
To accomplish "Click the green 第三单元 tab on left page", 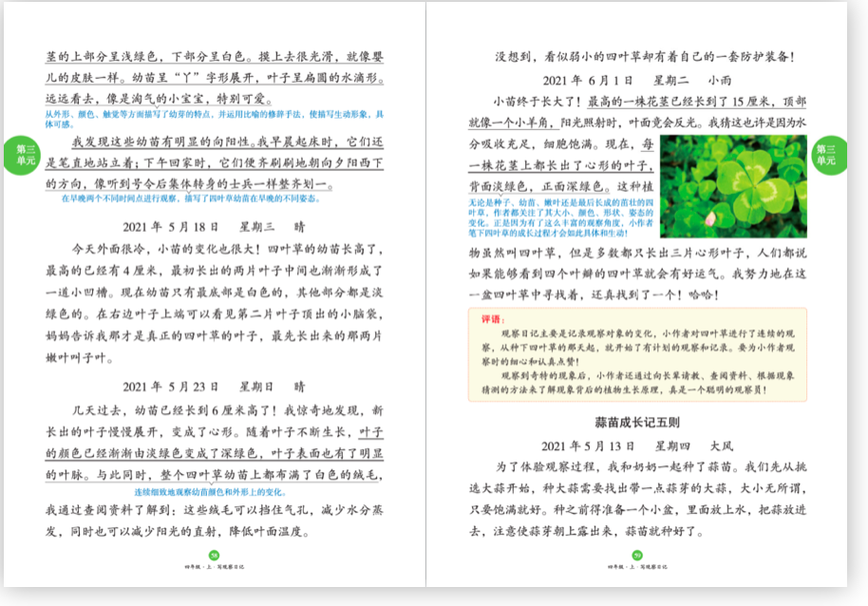I will [22, 156].
